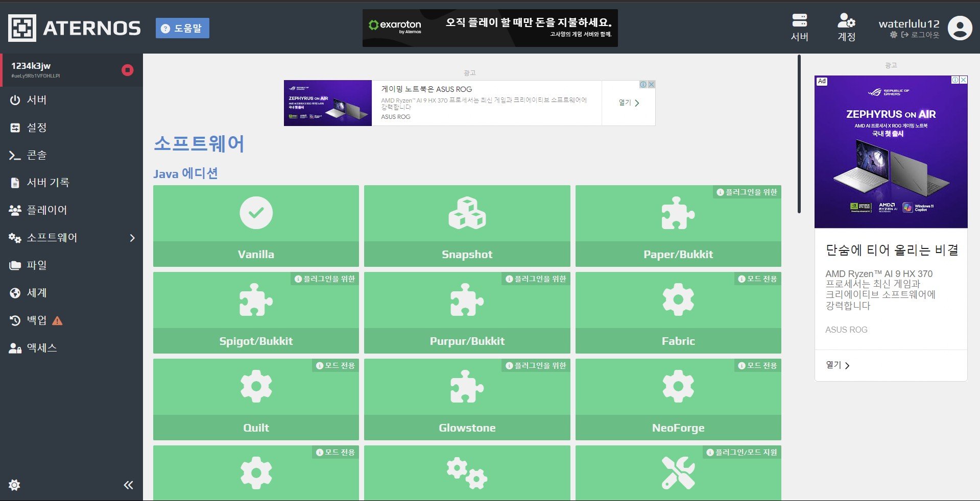Choose the Snapshot software label

[x=467, y=254]
